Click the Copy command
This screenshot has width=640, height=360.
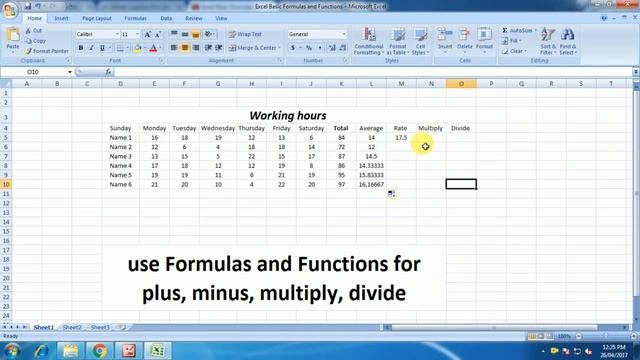[35, 41]
